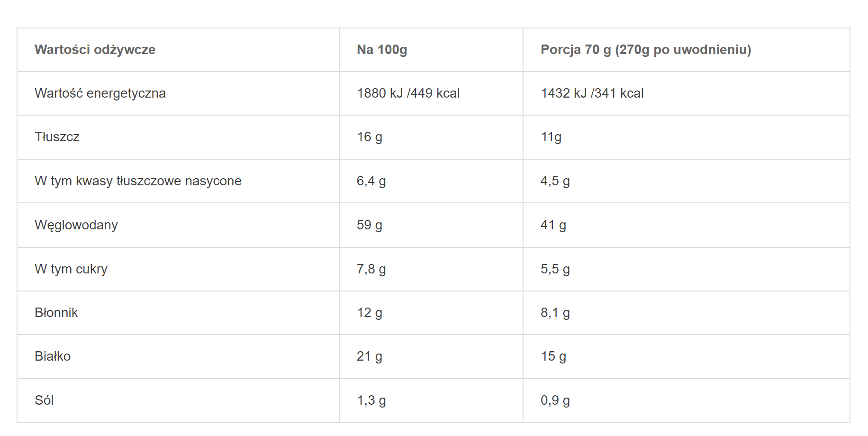Select the "W tym cukry" row label
Screen dimensions: 868x436
tap(71, 269)
